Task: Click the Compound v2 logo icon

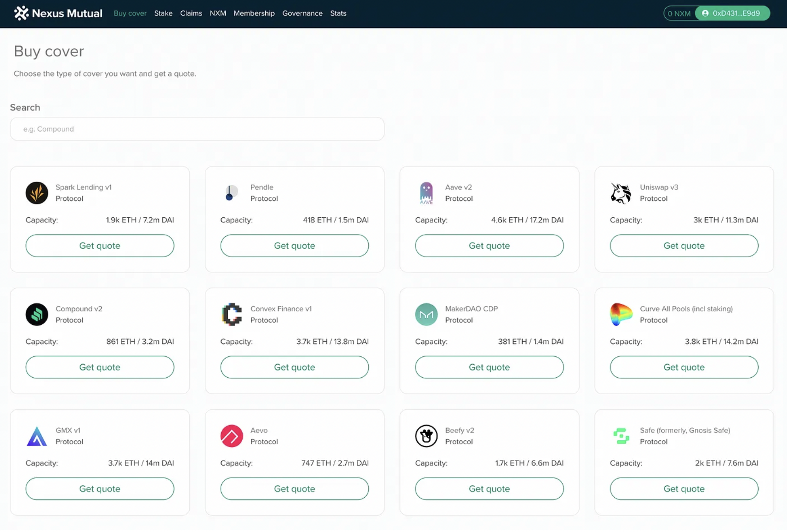Action: tap(37, 314)
